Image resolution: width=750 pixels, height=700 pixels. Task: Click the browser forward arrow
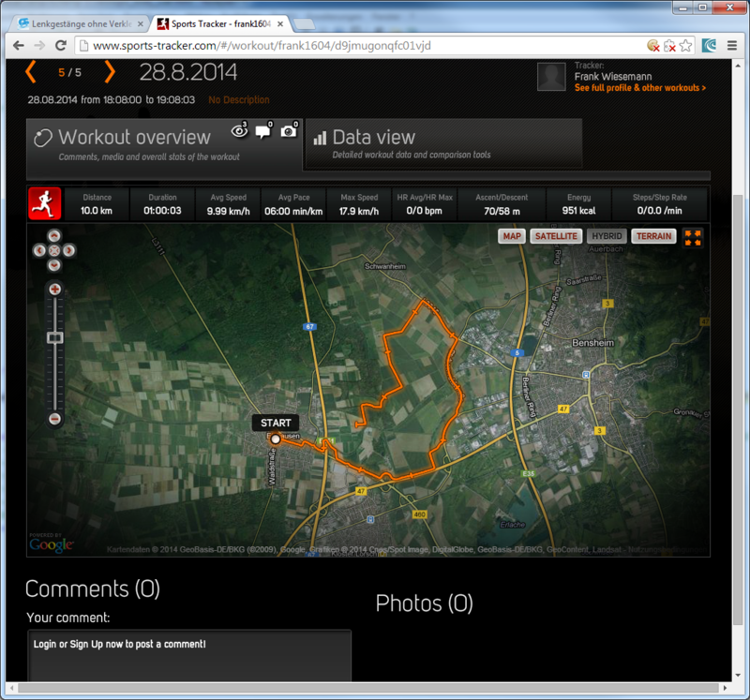pos(39,45)
